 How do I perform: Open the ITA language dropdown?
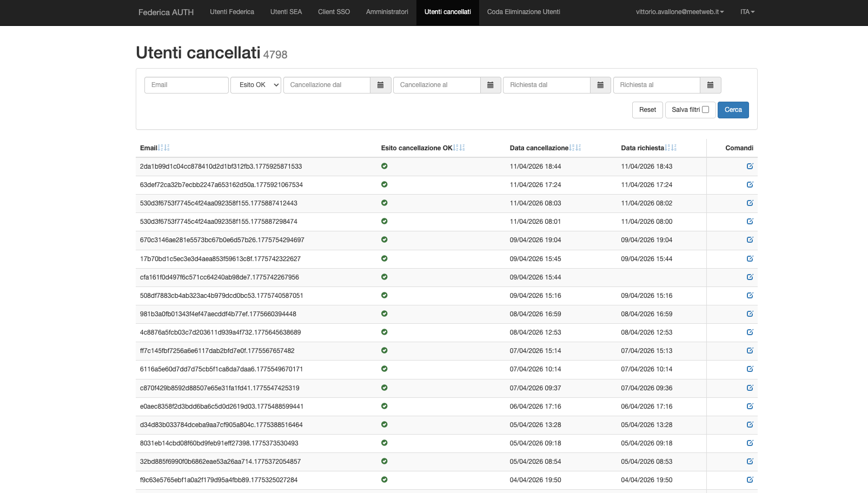click(x=747, y=12)
